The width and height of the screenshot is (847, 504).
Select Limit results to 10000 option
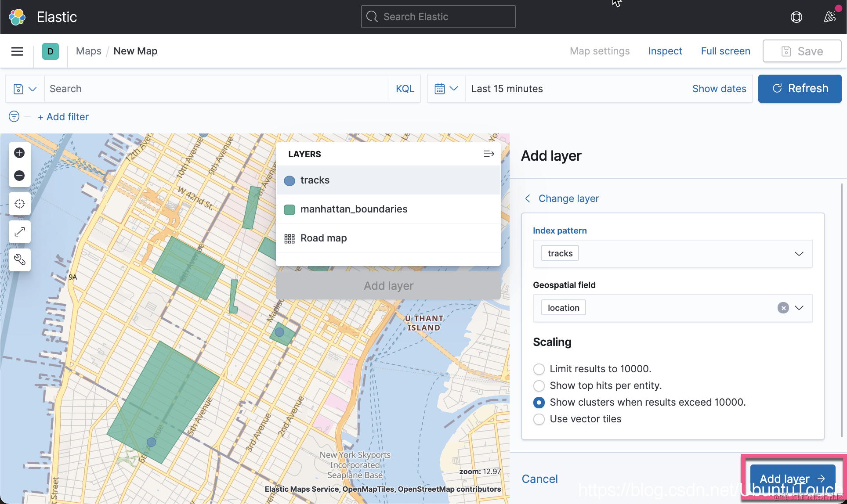click(x=539, y=369)
